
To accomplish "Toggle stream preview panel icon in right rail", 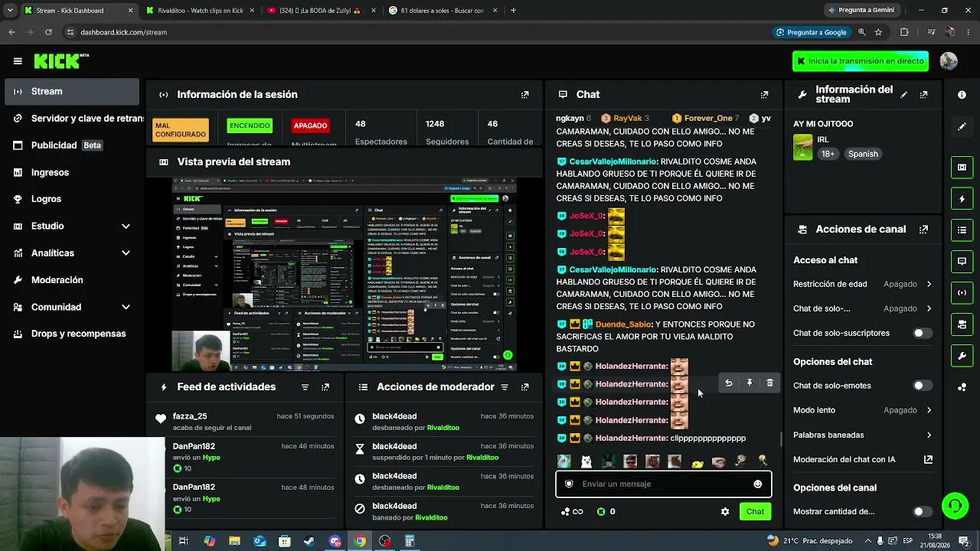I will [x=962, y=168].
